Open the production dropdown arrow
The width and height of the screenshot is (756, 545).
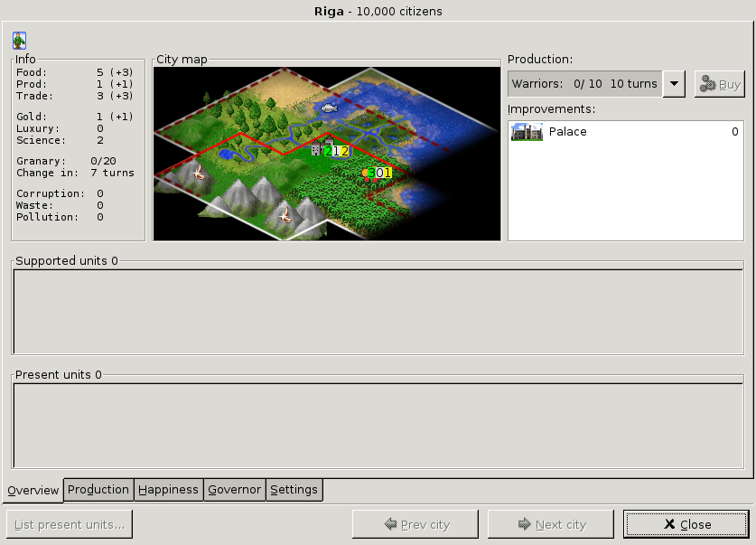[674, 84]
